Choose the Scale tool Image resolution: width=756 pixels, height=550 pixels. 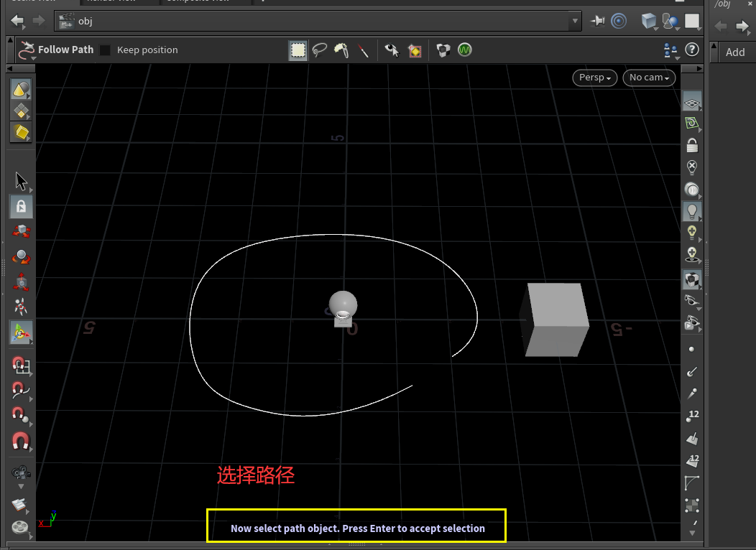point(22,282)
